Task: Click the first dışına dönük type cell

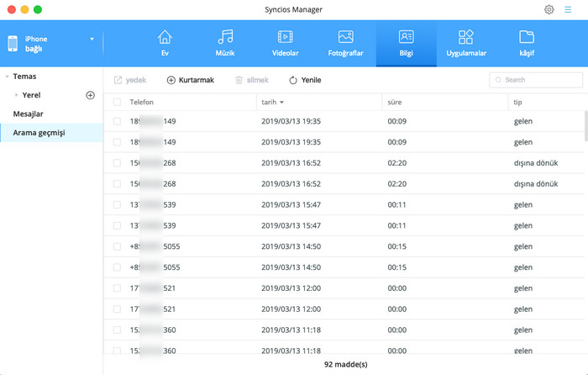Action: tap(536, 163)
